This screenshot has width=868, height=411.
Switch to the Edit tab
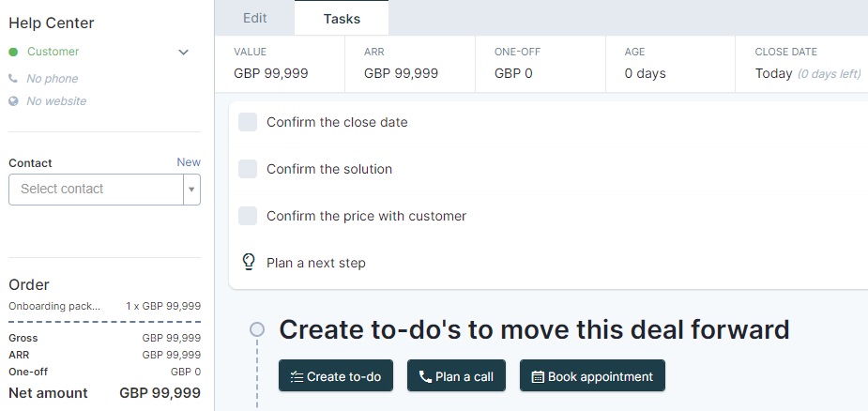[x=254, y=18]
